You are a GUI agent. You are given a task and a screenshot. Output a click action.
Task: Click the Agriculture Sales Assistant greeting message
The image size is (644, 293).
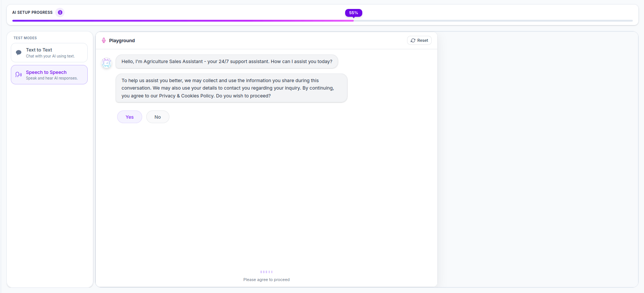[227, 62]
